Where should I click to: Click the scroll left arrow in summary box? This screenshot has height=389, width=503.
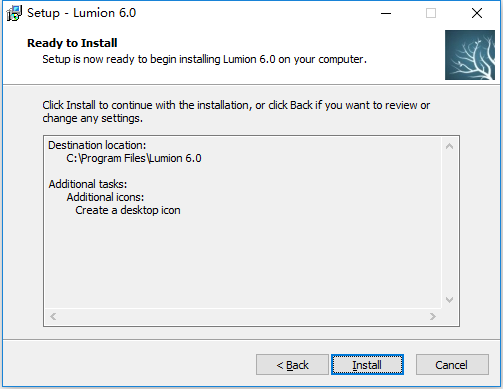53,316
